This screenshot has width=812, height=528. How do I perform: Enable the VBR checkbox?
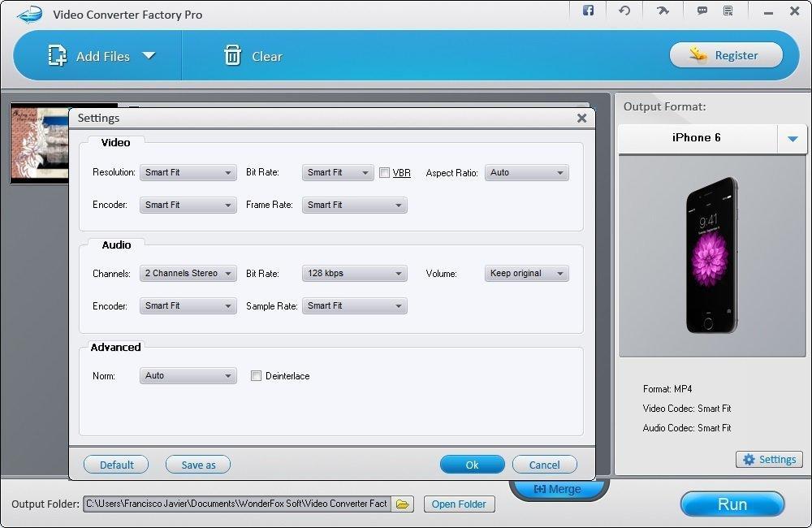[385, 172]
